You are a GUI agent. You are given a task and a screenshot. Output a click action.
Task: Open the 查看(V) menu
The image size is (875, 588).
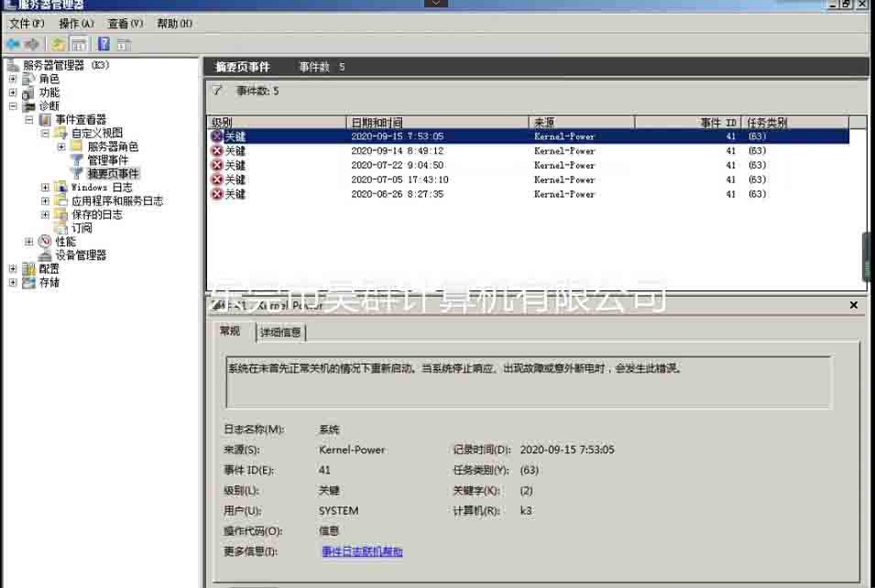point(125,24)
